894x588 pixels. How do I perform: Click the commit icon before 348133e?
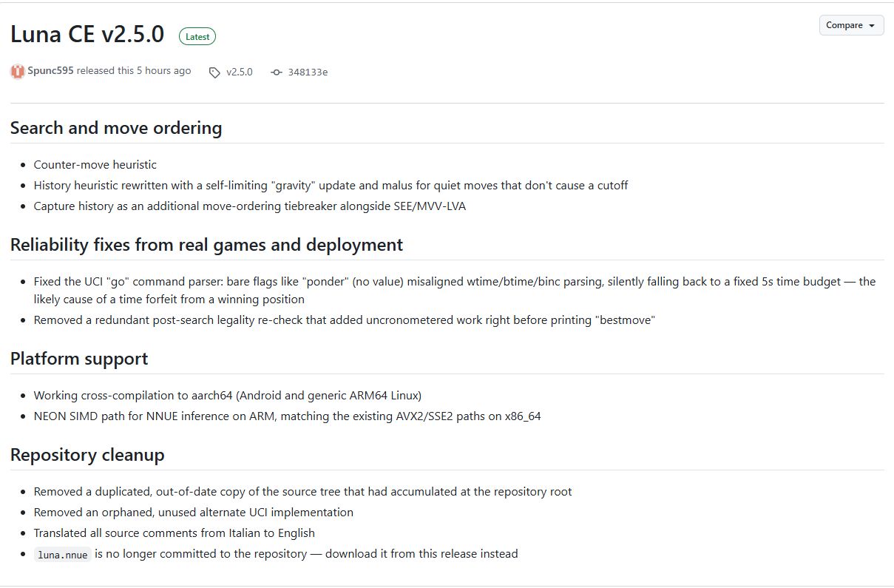coord(277,72)
